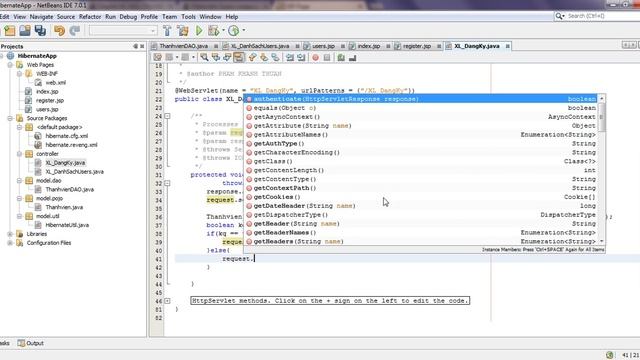Click the Save All icon
Viewport: 640px width, 360px height.
(40, 31)
